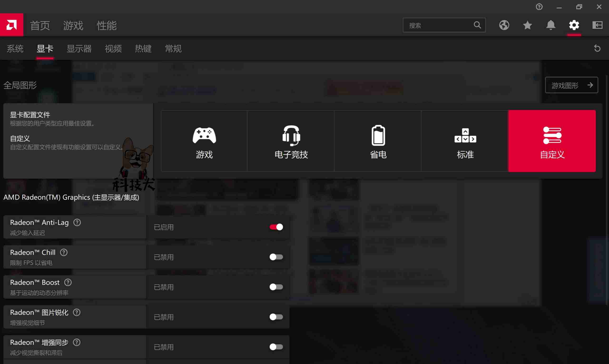Enable the Radeon Chill toggle
This screenshot has height=364, width=609.
276,257
